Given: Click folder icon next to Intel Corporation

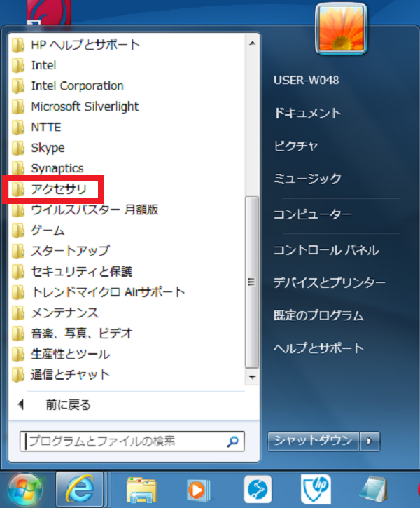Looking at the screenshot, I should click(18, 86).
